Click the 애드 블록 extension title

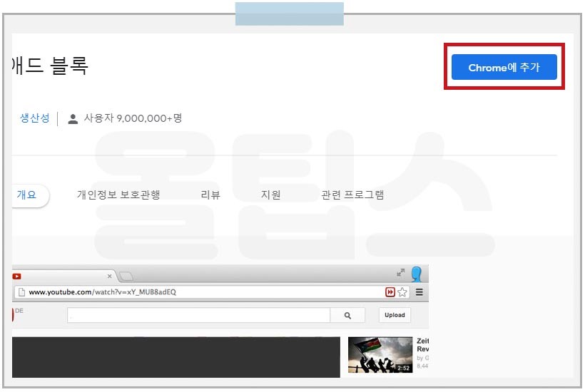[x=50, y=66]
